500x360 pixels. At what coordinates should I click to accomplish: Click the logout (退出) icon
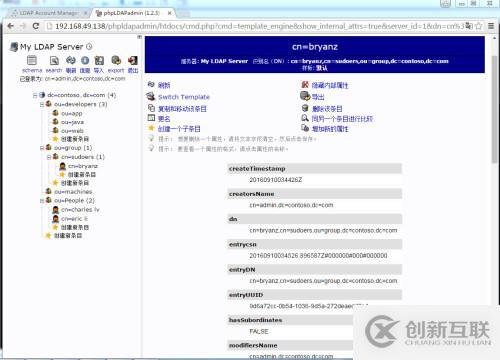click(133, 60)
